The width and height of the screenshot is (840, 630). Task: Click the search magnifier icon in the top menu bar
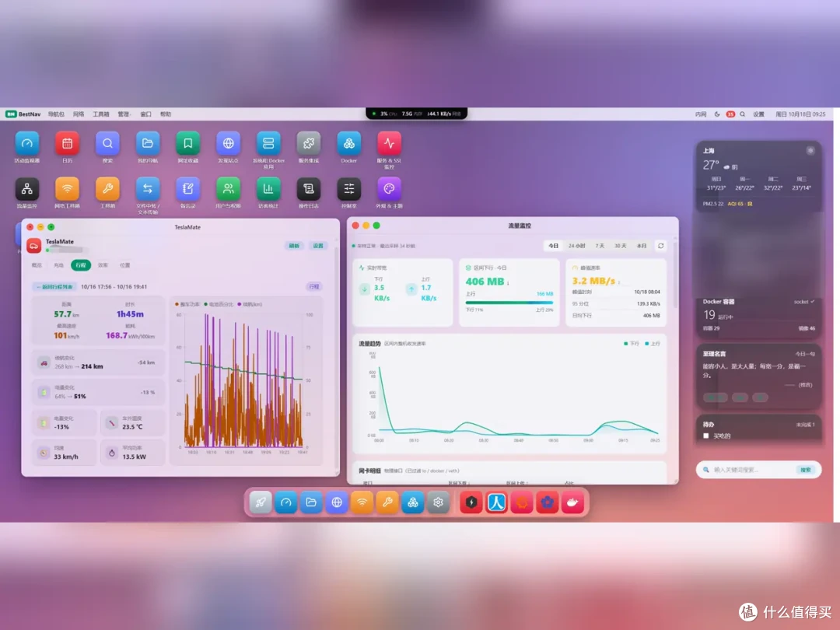[743, 114]
